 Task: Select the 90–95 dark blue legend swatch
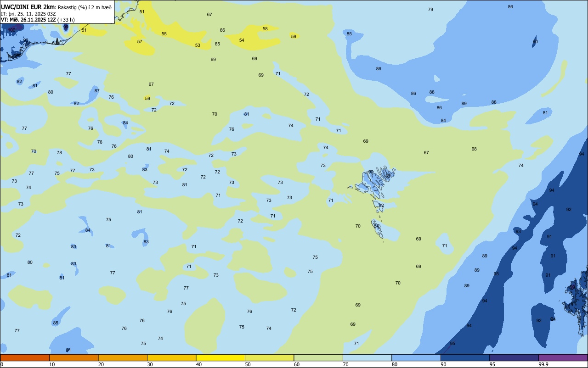(x=465, y=357)
